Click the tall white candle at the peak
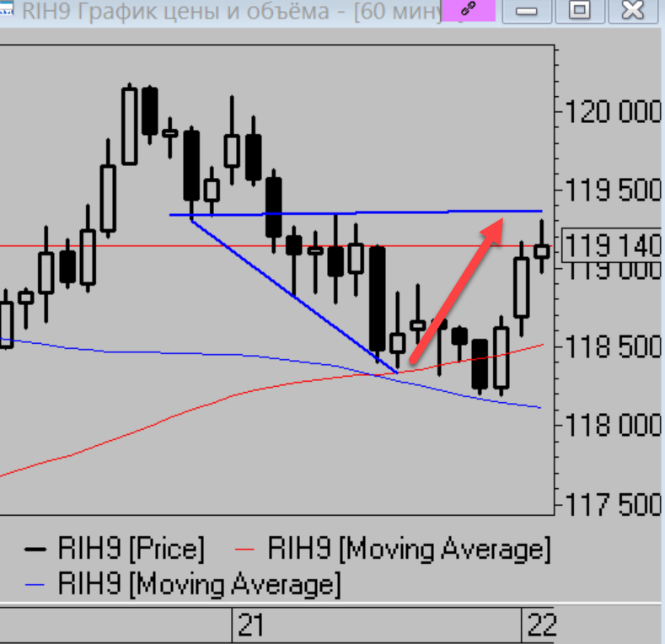This screenshot has height=644, width=665. click(129, 126)
